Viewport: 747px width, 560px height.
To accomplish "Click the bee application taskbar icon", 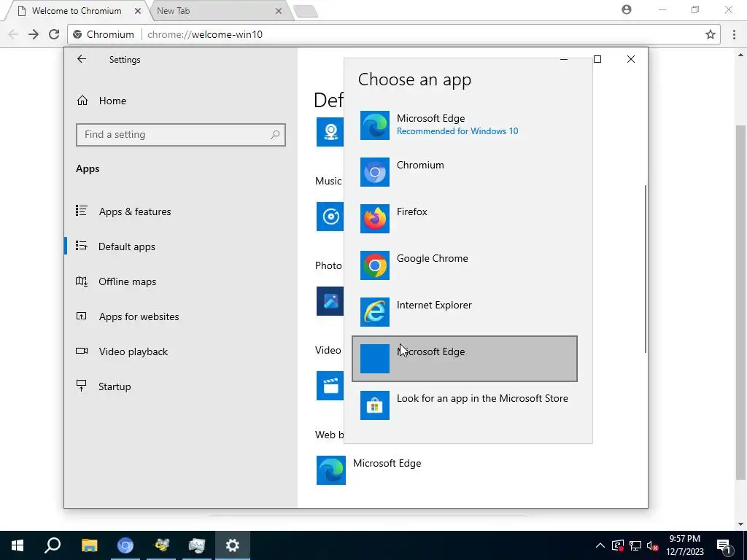I will 161,545.
